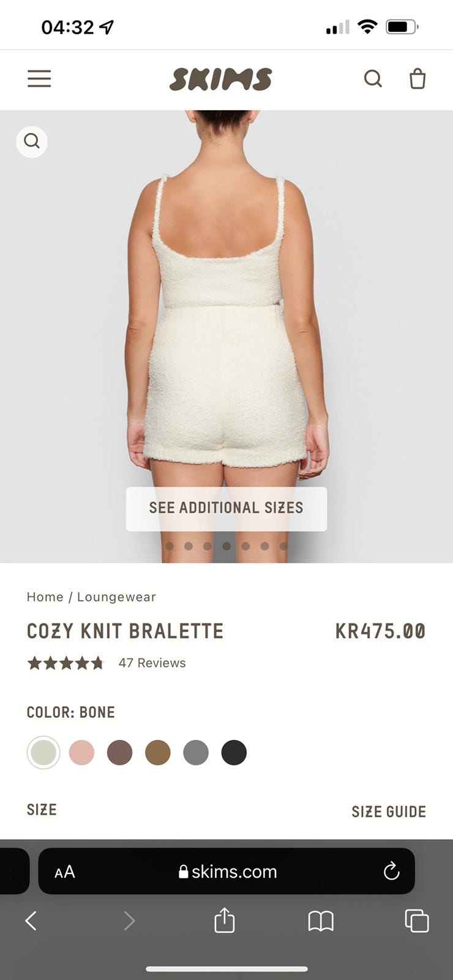The height and width of the screenshot is (980, 453).
Task: Click the SKIMS logo
Action: click(221, 80)
